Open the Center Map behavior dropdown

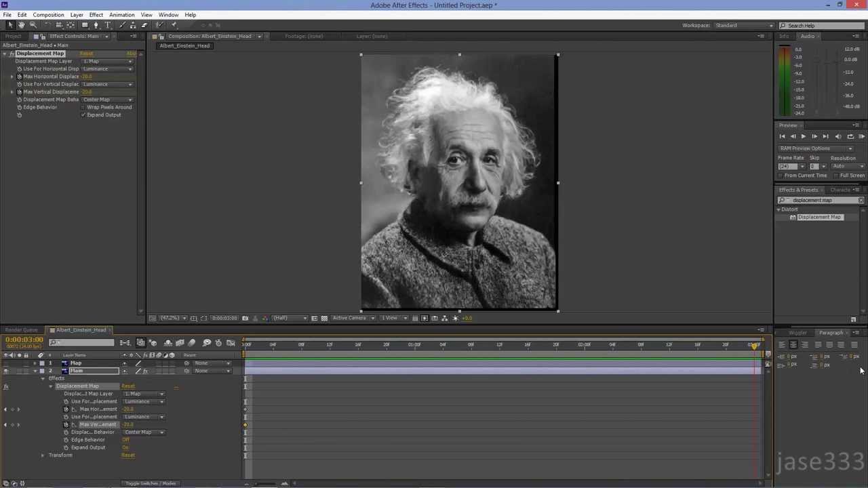click(x=107, y=100)
